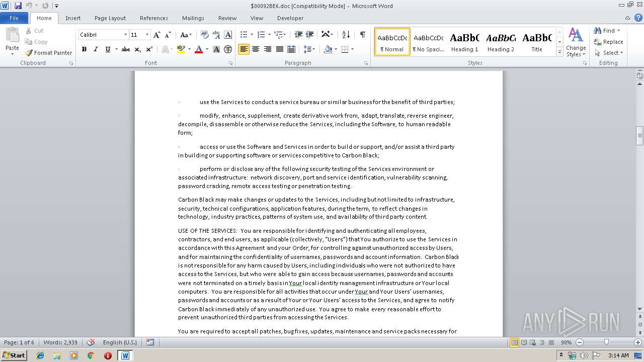Screen dimensions: 644x362
Task: Justify the paragraph text
Action: pos(280,49)
